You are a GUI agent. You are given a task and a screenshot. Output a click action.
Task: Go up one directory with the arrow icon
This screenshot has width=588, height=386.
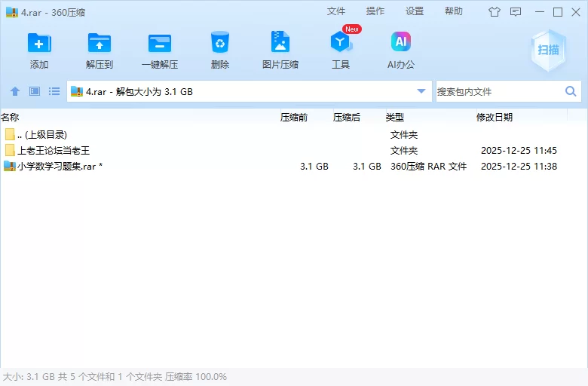click(15, 91)
